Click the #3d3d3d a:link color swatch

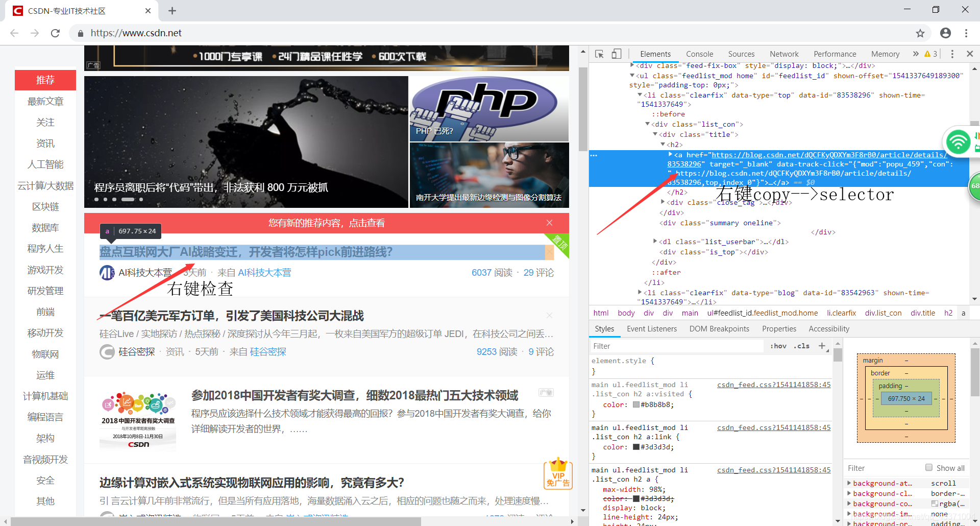636,447
